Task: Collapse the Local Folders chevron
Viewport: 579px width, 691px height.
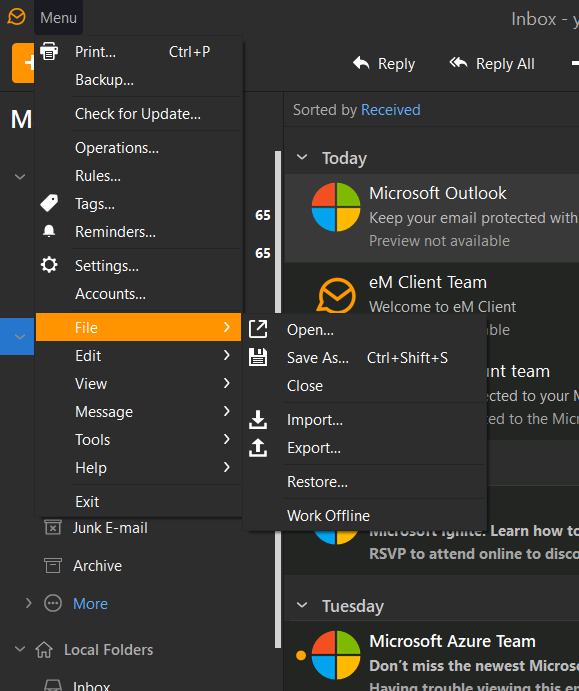Action: (x=20, y=649)
